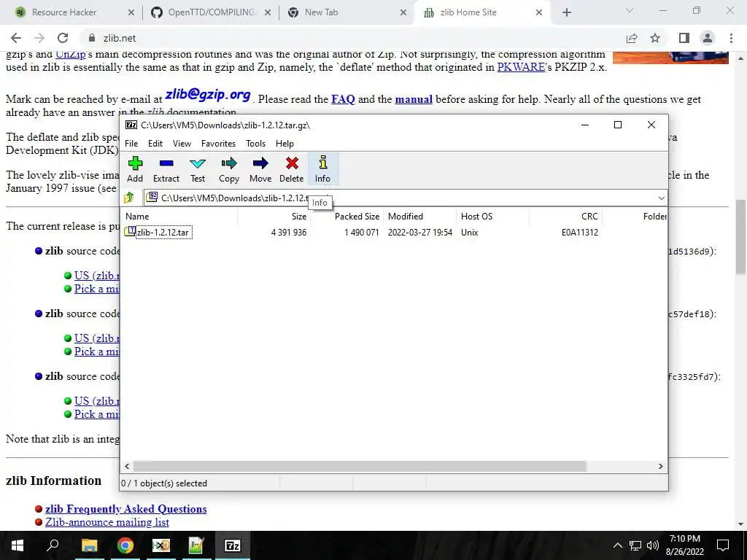Open the Edit menu in 7-Zip

point(155,144)
